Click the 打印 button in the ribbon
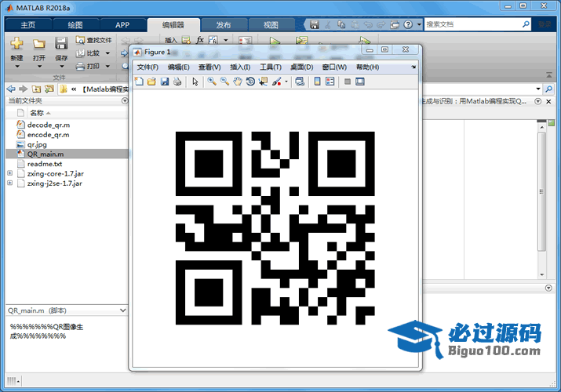 pos(88,66)
